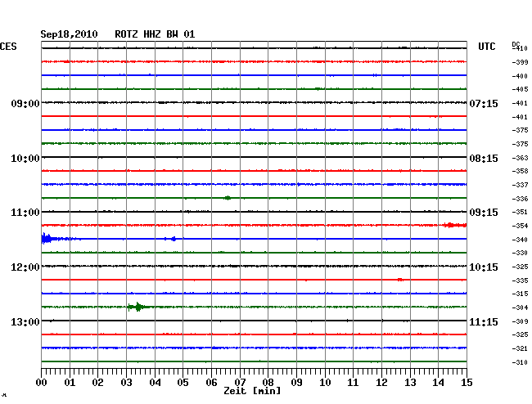
Task: Select the 06 minute axis label
Action: coord(211,383)
